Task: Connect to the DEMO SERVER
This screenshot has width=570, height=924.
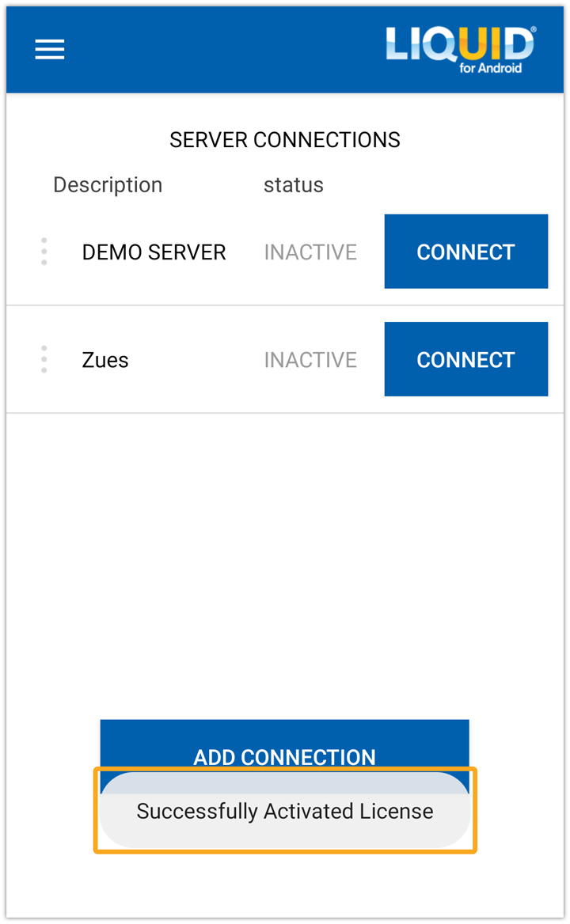Action: pos(465,252)
